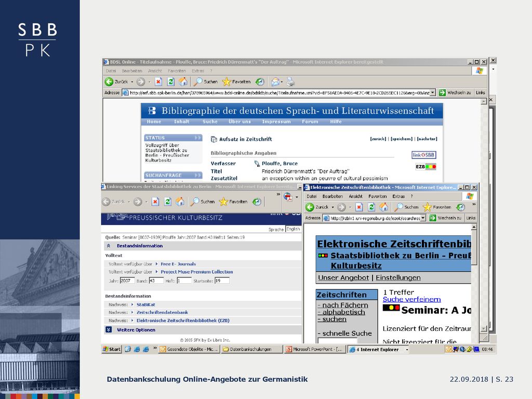The image size is (532, 399).
Task: Open media history icon in BDSL toolbar
Action: tap(260, 82)
